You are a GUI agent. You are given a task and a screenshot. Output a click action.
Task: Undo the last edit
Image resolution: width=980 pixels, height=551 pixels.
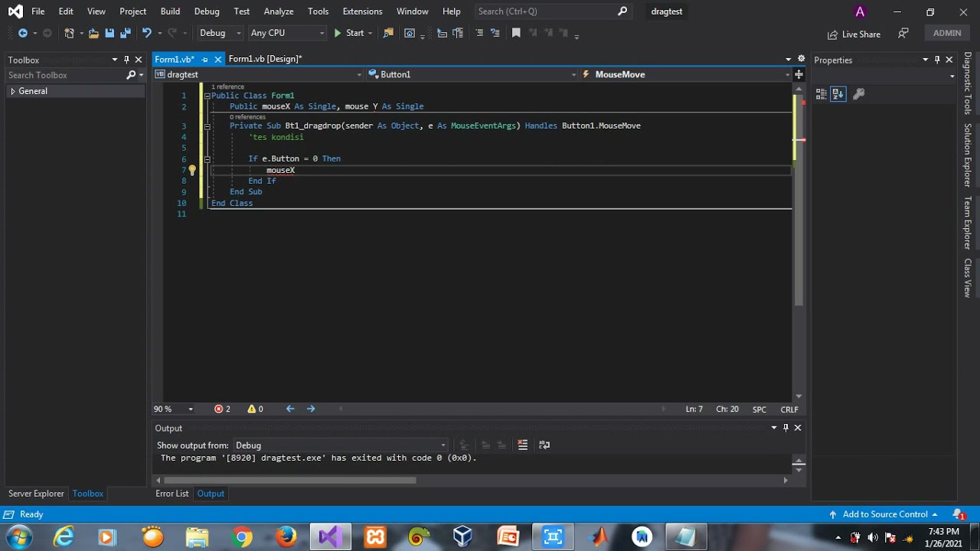click(x=146, y=33)
